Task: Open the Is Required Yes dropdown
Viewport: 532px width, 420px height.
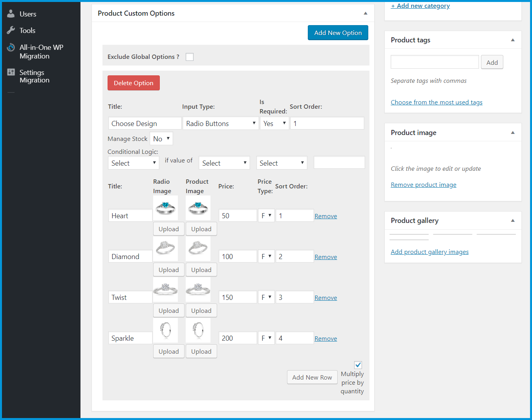Action: point(274,123)
